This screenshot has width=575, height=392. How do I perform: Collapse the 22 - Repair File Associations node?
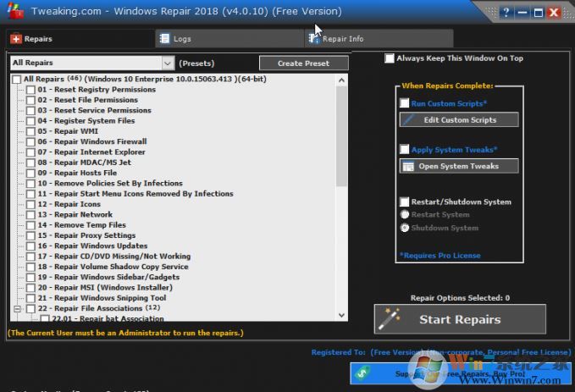(18, 308)
